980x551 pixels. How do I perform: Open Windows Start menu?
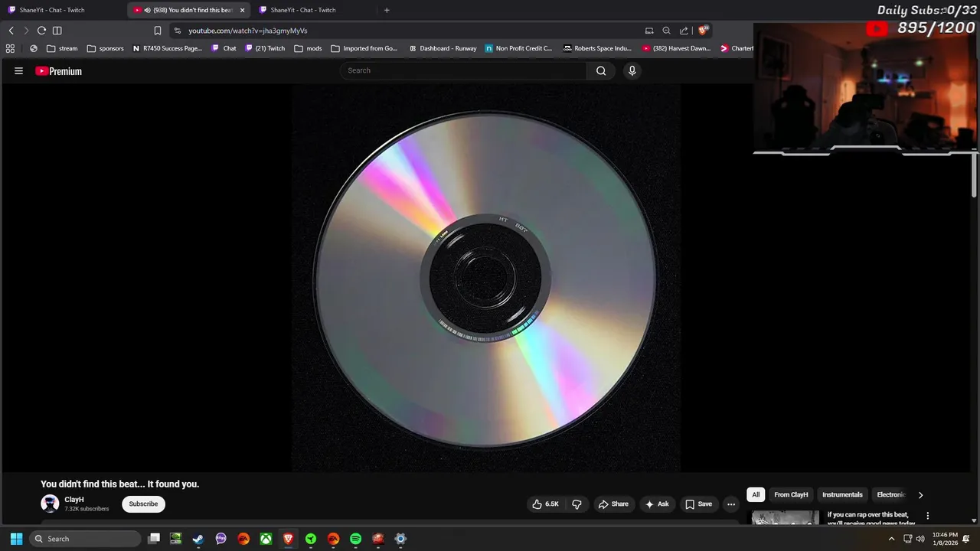point(16,539)
